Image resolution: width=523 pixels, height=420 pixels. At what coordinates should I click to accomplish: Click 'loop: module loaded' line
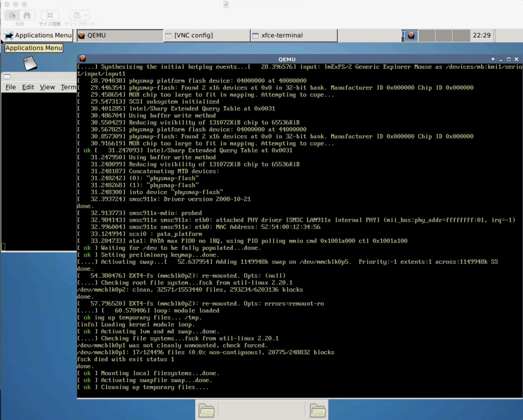coord(148,311)
